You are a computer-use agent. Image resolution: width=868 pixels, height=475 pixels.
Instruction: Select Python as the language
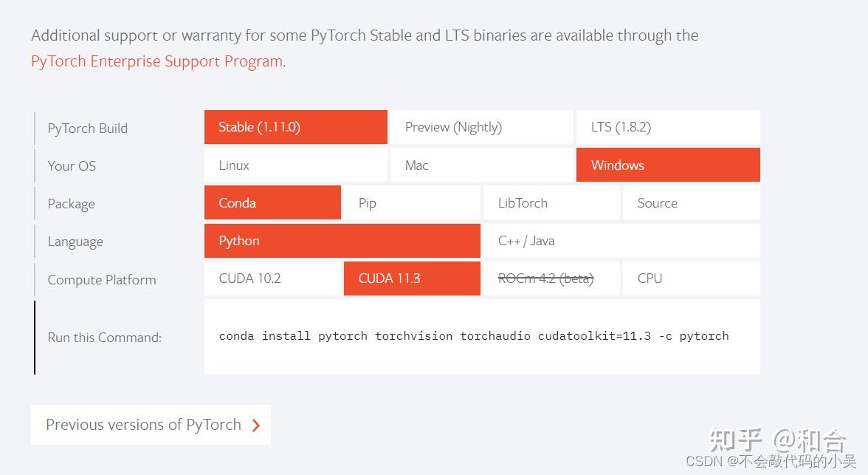pos(342,241)
